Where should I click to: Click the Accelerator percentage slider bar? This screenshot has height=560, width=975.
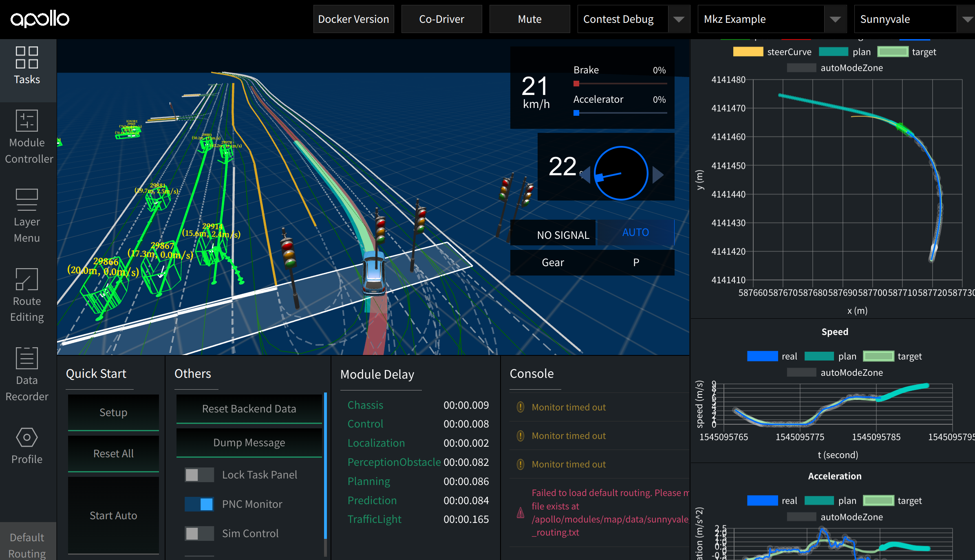[620, 113]
